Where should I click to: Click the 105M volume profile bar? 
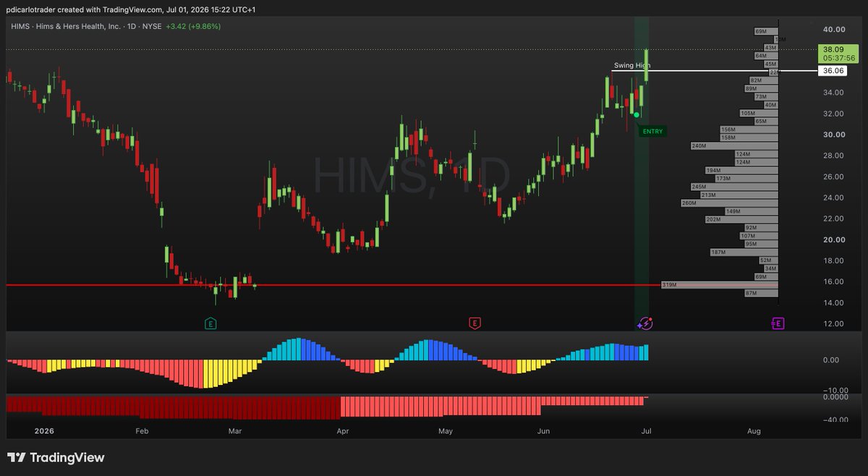pos(759,114)
